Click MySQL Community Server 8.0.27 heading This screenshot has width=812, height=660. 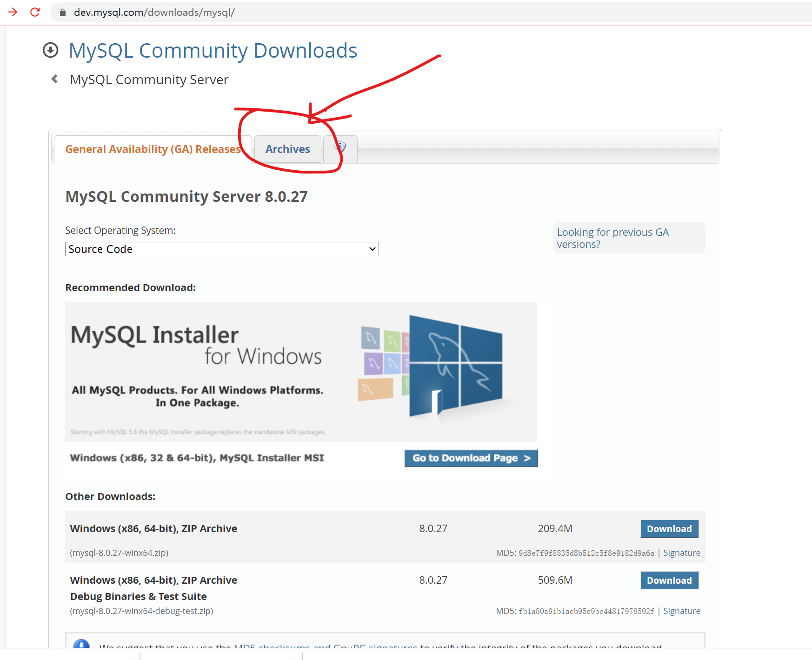186,196
